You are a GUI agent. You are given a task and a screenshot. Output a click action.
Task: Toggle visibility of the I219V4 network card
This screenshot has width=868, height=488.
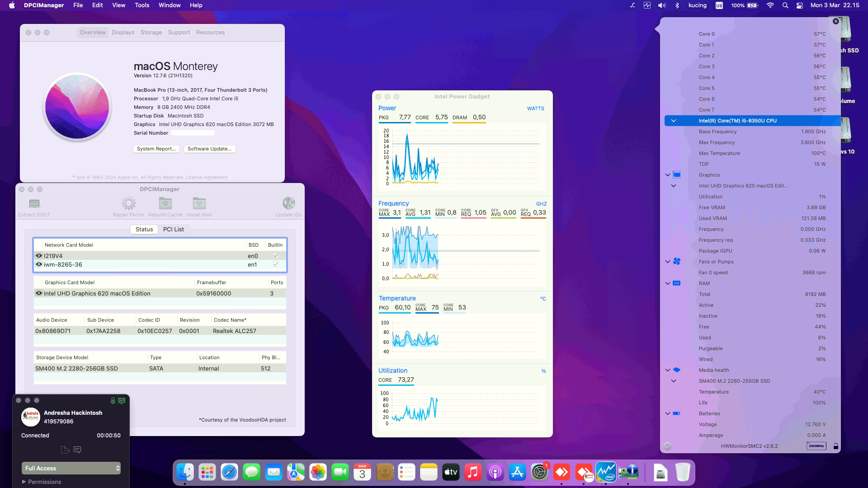pyautogui.click(x=39, y=255)
